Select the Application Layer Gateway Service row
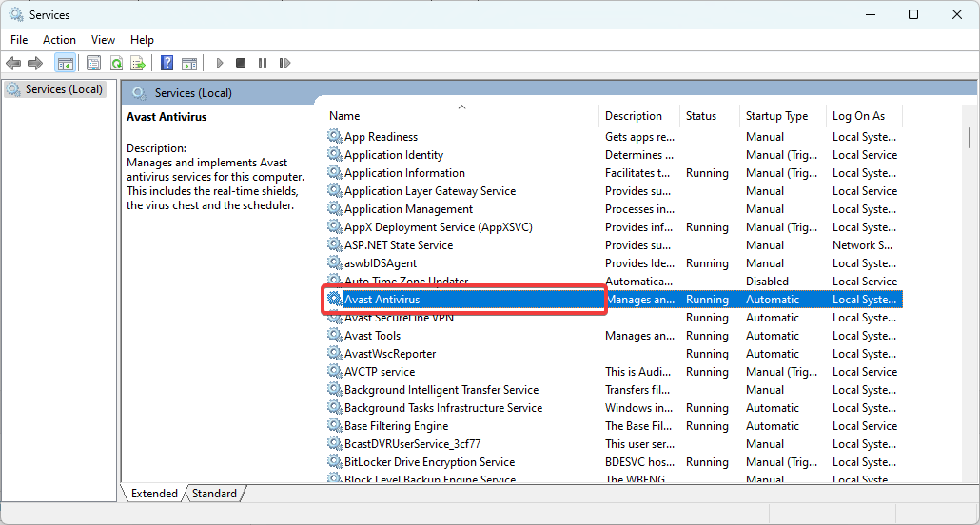 tap(615, 190)
